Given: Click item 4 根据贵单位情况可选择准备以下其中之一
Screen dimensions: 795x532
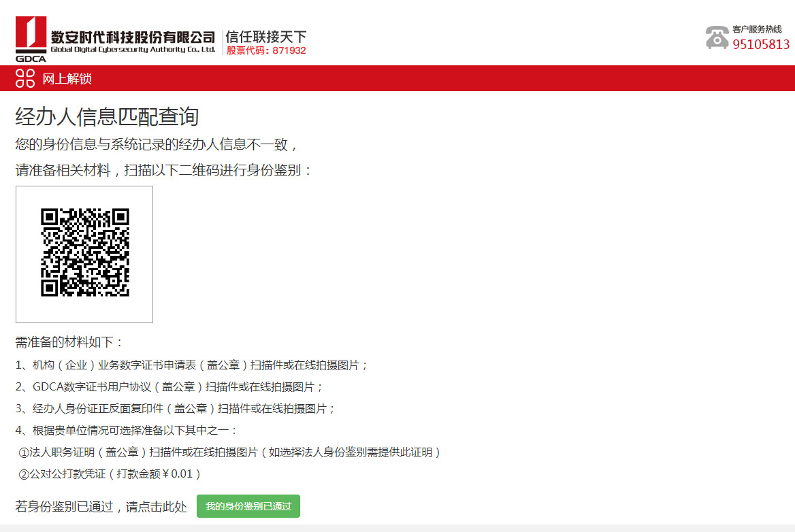Looking at the screenshot, I should (x=126, y=430).
